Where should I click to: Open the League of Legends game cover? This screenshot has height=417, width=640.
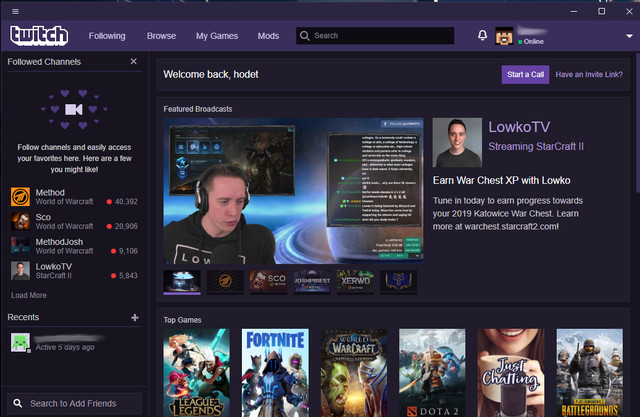point(197,373)
